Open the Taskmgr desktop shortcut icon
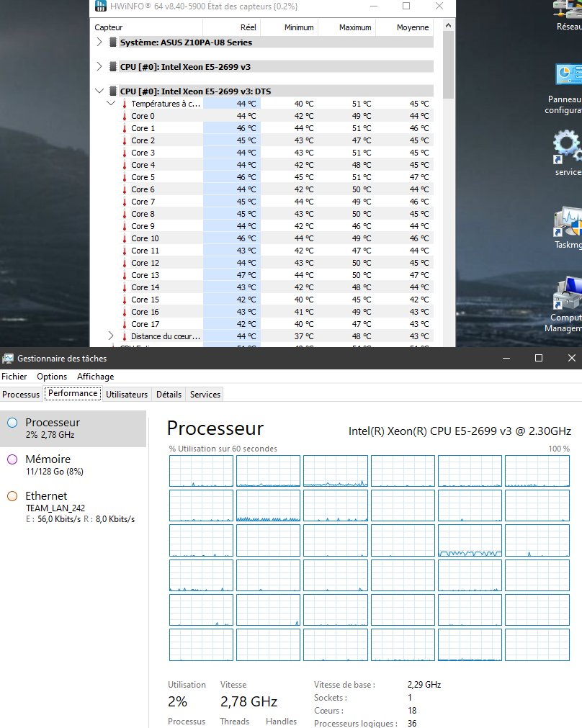This screenshot has width=582, height=728. (568, 222)
